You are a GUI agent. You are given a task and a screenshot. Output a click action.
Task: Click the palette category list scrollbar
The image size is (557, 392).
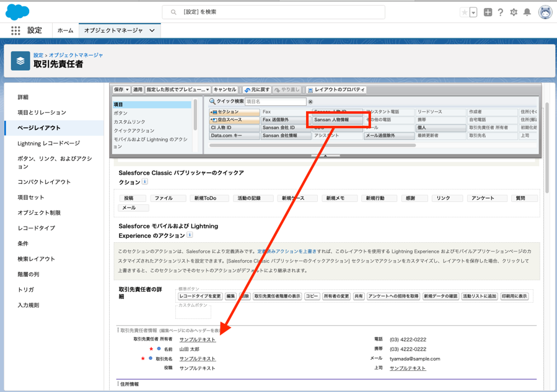(x=195, y=115)
